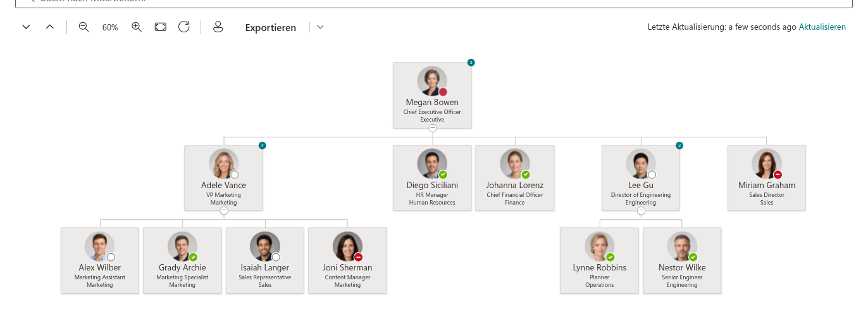This screenshot has height=323, width=868.
Task: Collapse Adele Vance's team
Action: coord(224,211)
